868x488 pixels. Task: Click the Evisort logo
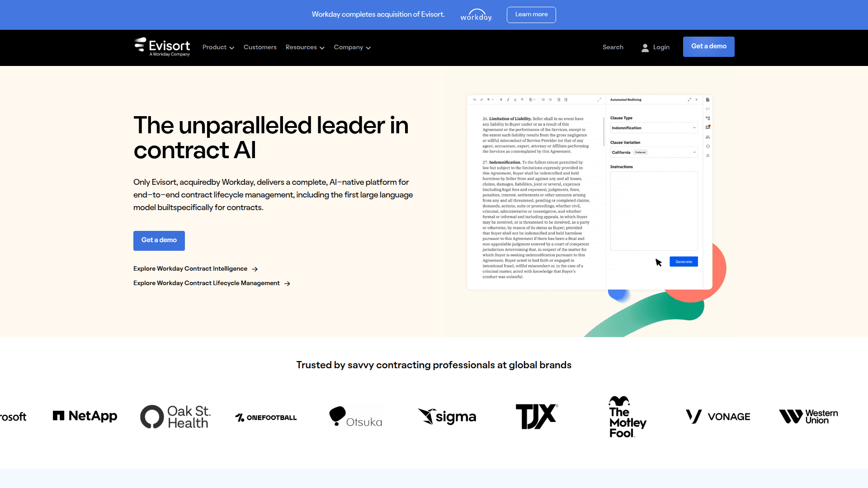click(162, 47)
